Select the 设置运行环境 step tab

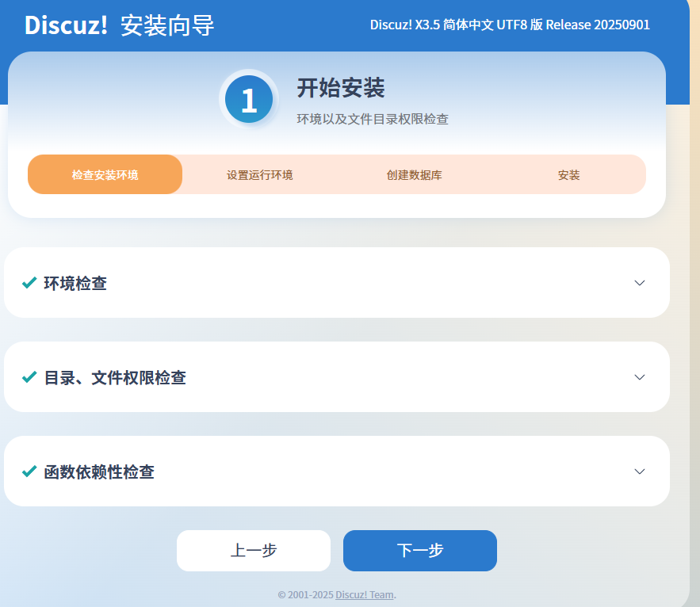coord(259,174)
